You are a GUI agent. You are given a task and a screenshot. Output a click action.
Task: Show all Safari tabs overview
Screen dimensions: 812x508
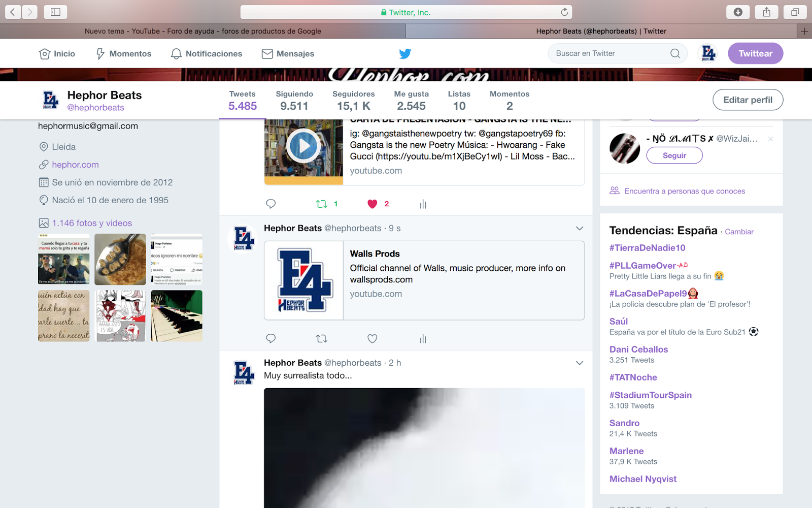795,12
